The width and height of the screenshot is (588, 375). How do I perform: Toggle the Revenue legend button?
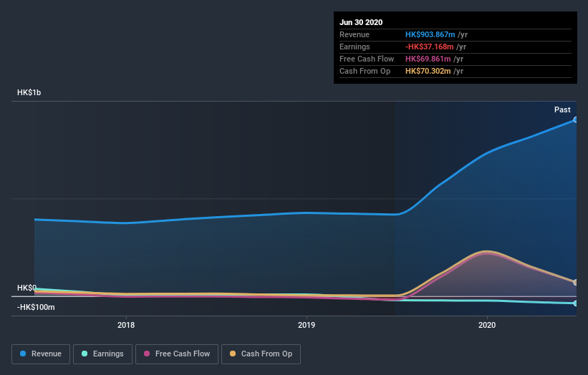(x=41, y=354)
